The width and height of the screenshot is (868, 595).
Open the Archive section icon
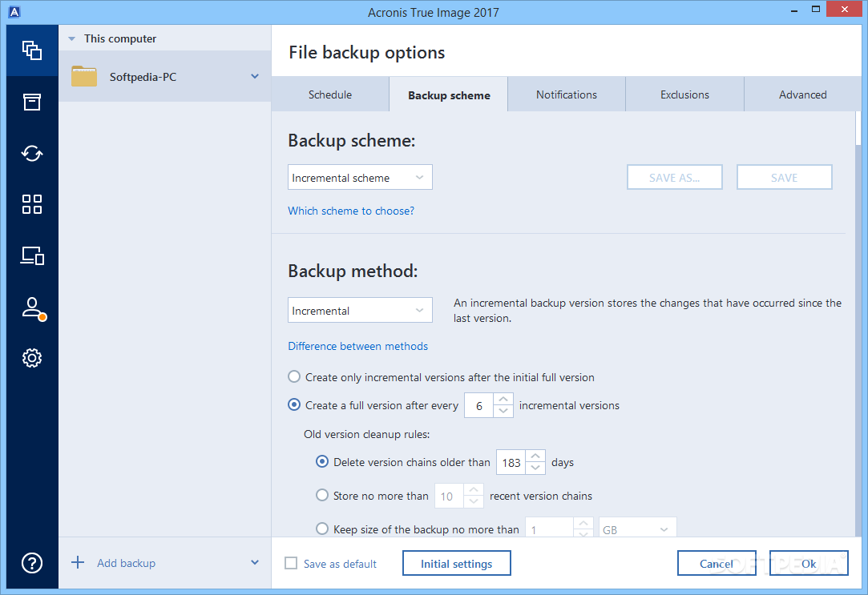pos(32,102)
